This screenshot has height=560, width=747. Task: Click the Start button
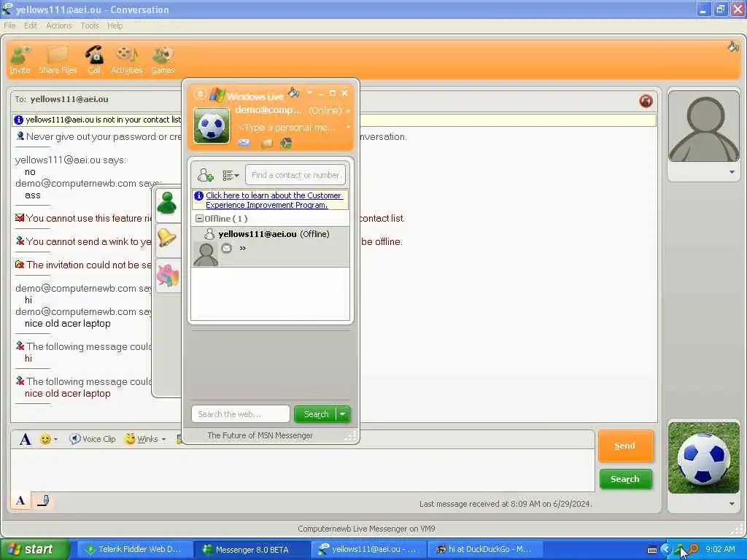point(34,549)
